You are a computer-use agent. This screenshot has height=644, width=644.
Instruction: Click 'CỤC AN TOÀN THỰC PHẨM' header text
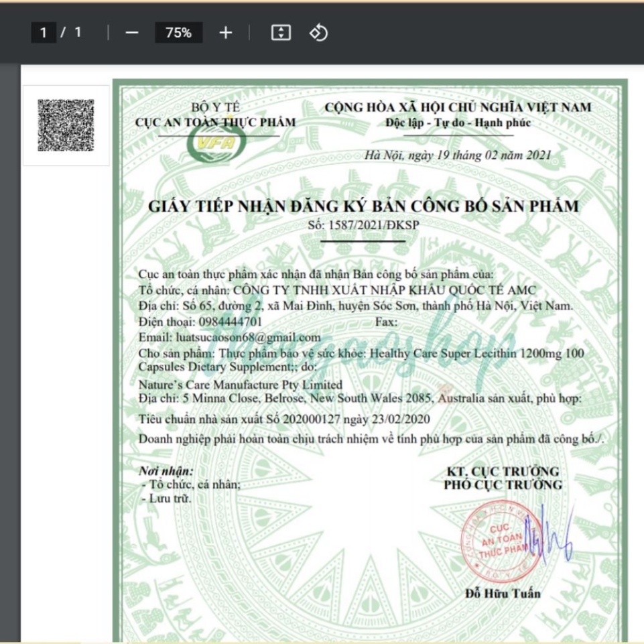(x=216, y=123)
